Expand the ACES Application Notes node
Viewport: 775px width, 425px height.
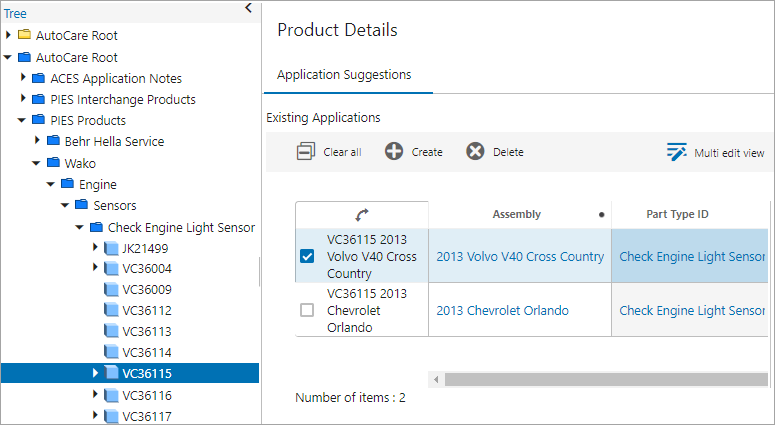point(23,78)
